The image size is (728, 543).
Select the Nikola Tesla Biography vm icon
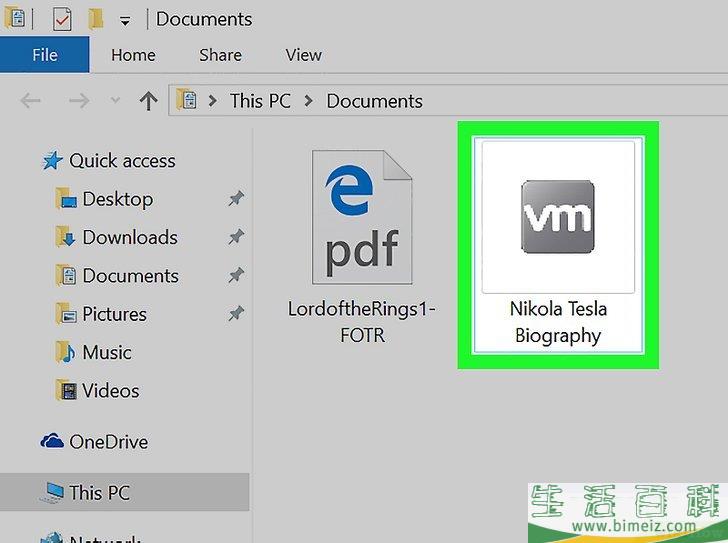pos(558,217)
